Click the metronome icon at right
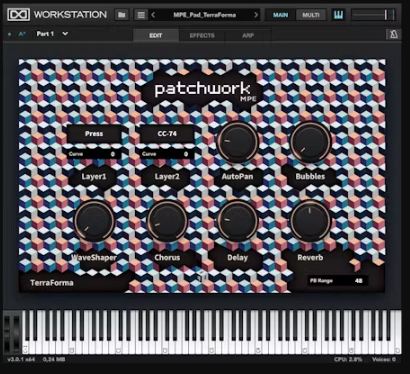 pos(394,34)
